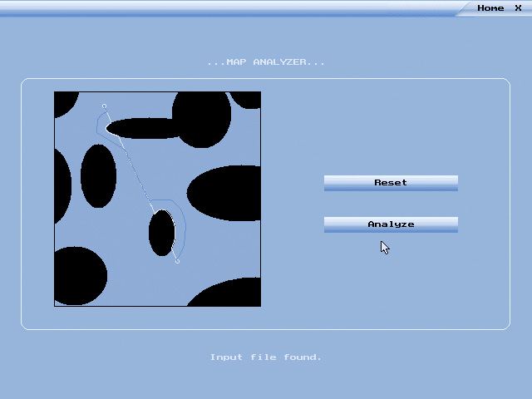The width and height of the screenshot is (532, 399).
Task: Click the half ellipse obstacle on the map's left edge
Action: 62,186
